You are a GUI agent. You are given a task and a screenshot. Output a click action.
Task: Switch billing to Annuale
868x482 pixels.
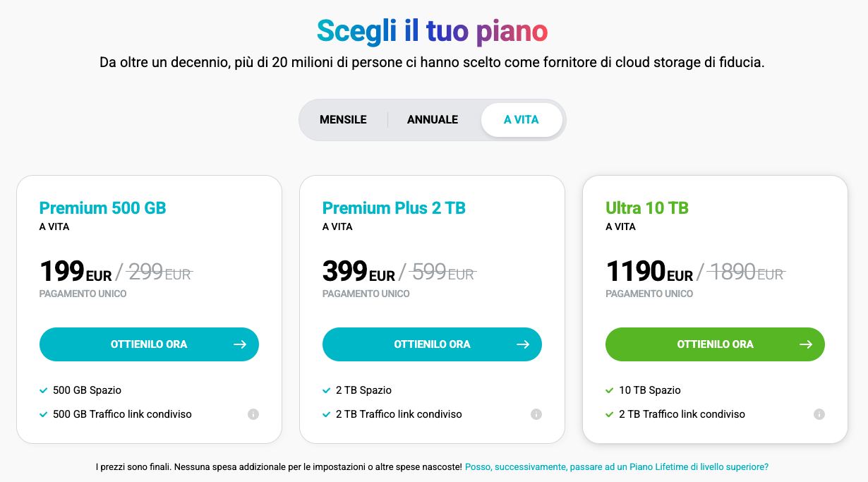433,120
